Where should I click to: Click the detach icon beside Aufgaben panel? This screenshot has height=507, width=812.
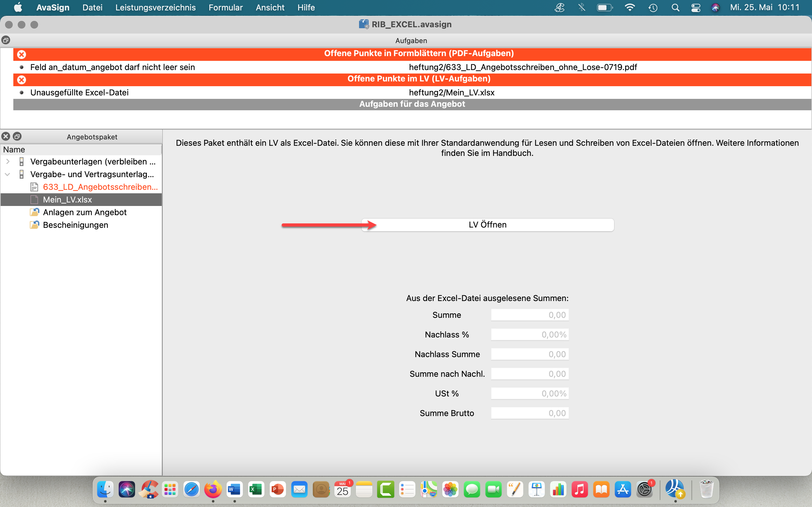(x=6, y=40)
